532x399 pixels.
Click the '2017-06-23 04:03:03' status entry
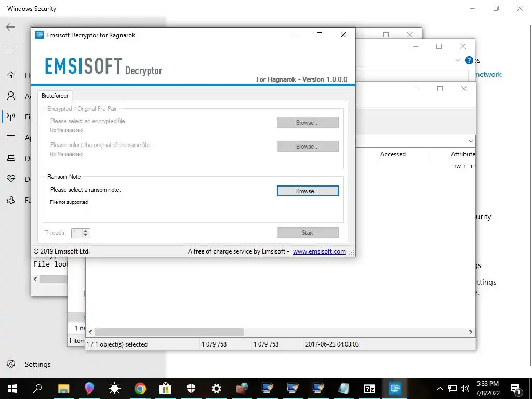[332, 344]
